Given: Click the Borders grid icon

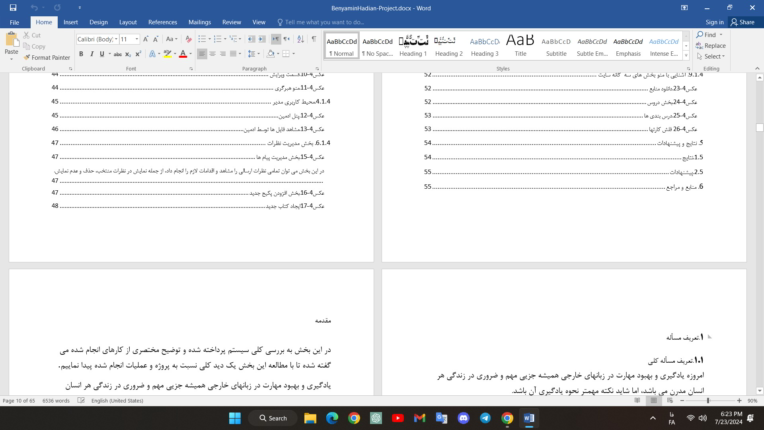Looking at the screenshot, I should (286, 54).
